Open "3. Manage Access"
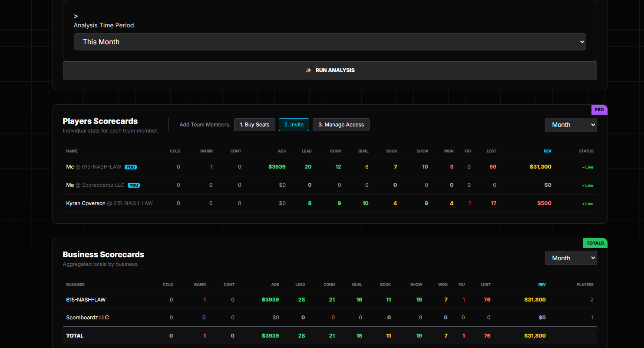The height and width of the screenshot is (348, 644). [341, 125]
